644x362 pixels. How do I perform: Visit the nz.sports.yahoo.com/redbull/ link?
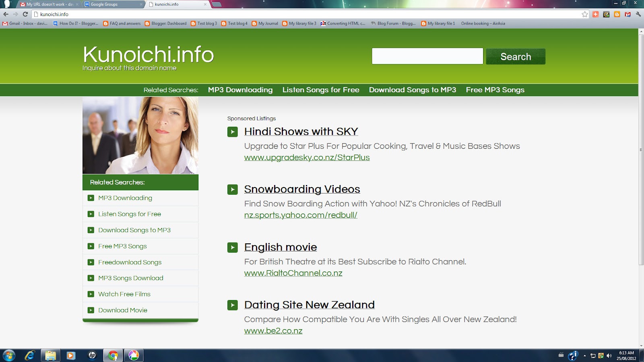[301, 215]
